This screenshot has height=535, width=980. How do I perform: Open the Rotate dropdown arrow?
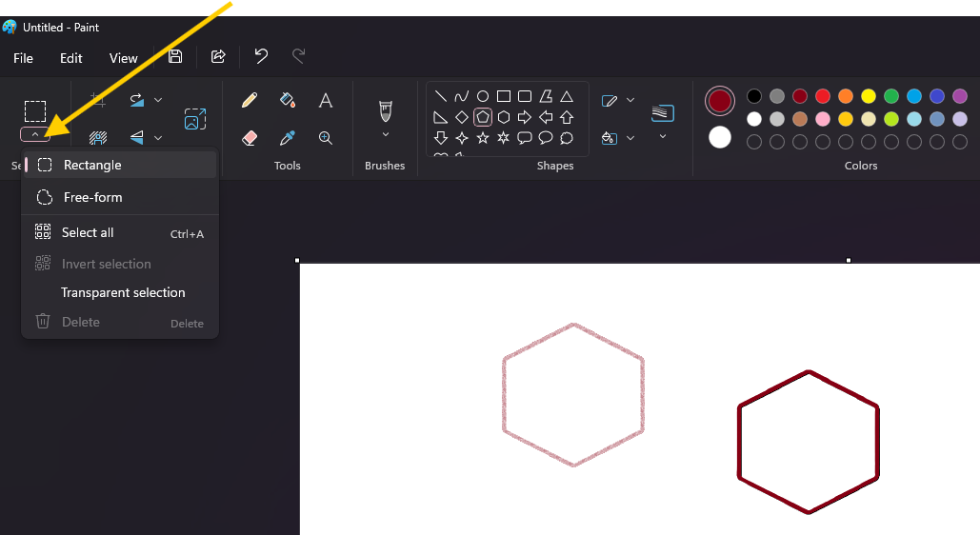[x=158, y=100]
